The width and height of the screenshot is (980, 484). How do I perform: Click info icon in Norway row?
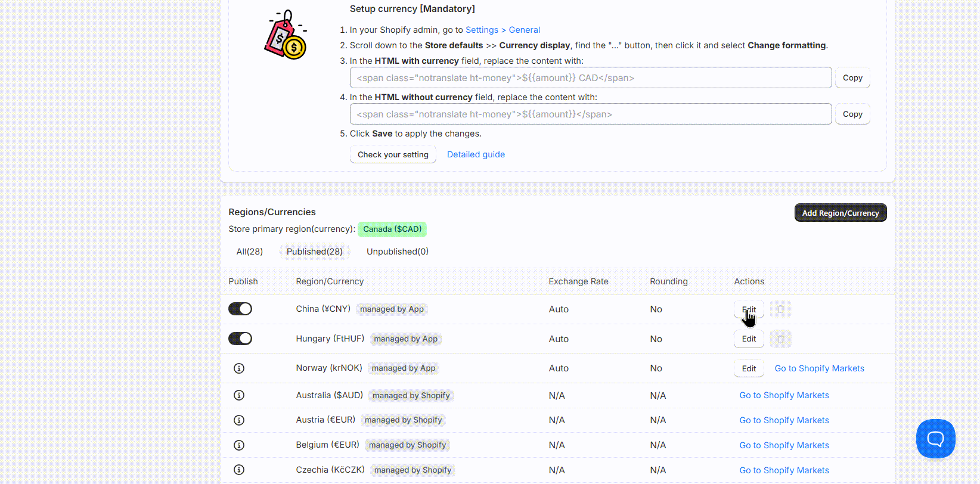(x=239, y=368)
